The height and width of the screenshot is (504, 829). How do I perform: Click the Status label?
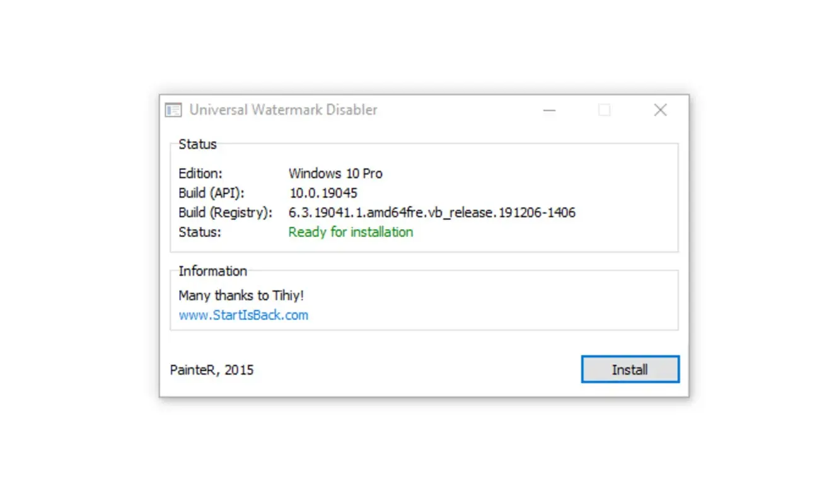[x=196, y=232]
